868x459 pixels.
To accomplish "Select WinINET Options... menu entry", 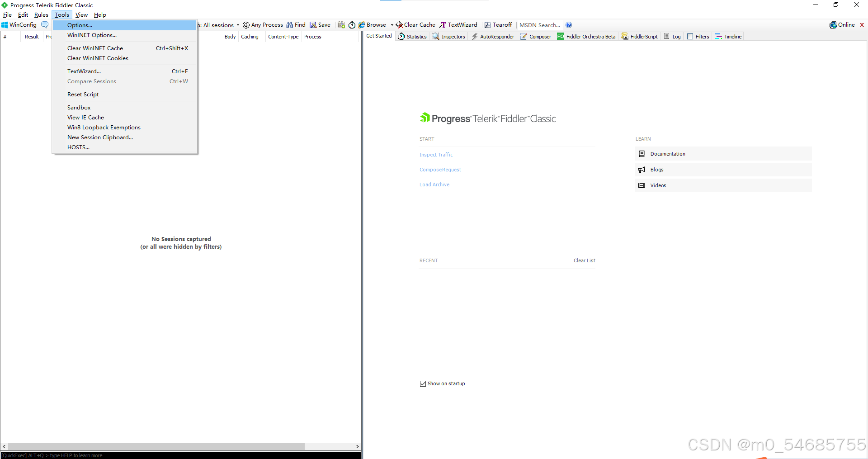I will pyautogui.click(x=125, y=35).
